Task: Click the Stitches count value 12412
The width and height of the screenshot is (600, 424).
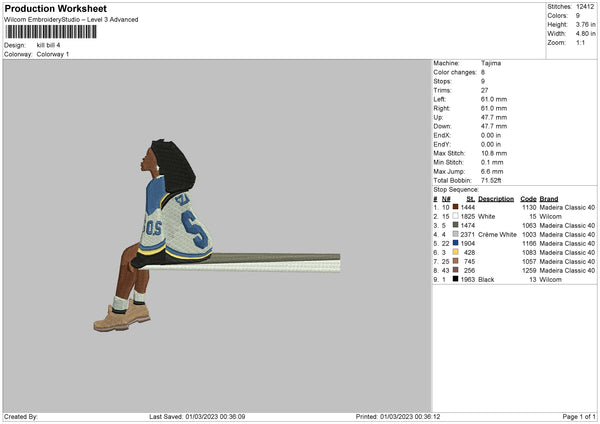Action: pyautogui.click(x=585, y=7)
